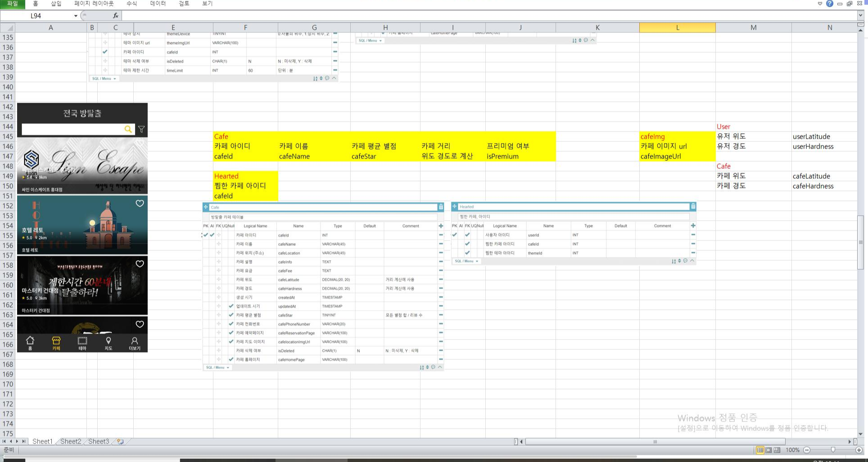Image resolution: width=868 pixels, height=462 pixels.
Task: Switch to Normal view in status bar
Action: (x=760, y=450)
